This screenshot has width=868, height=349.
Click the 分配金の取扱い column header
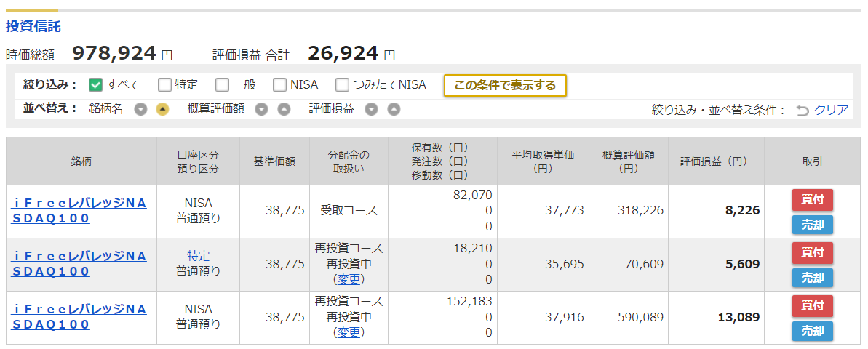349,161
